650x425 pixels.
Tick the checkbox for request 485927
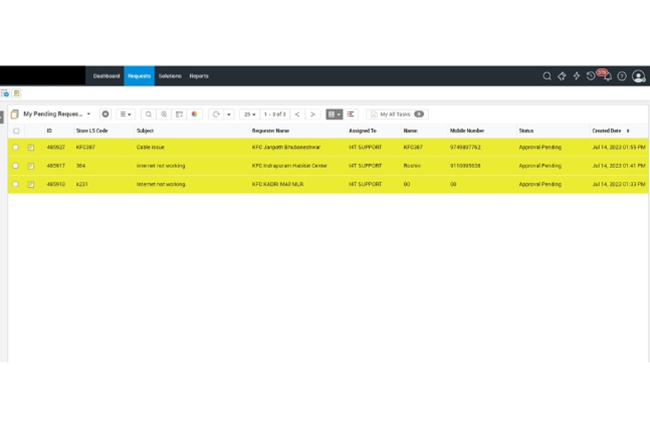[x=15, y=147]
